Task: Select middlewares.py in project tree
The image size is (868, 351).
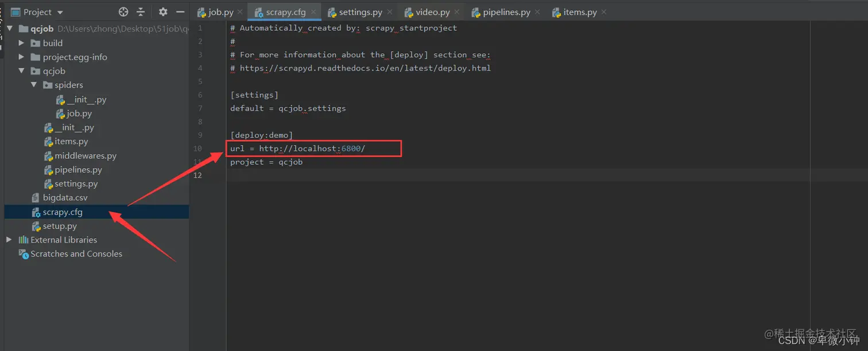Action: coord(86,155)
